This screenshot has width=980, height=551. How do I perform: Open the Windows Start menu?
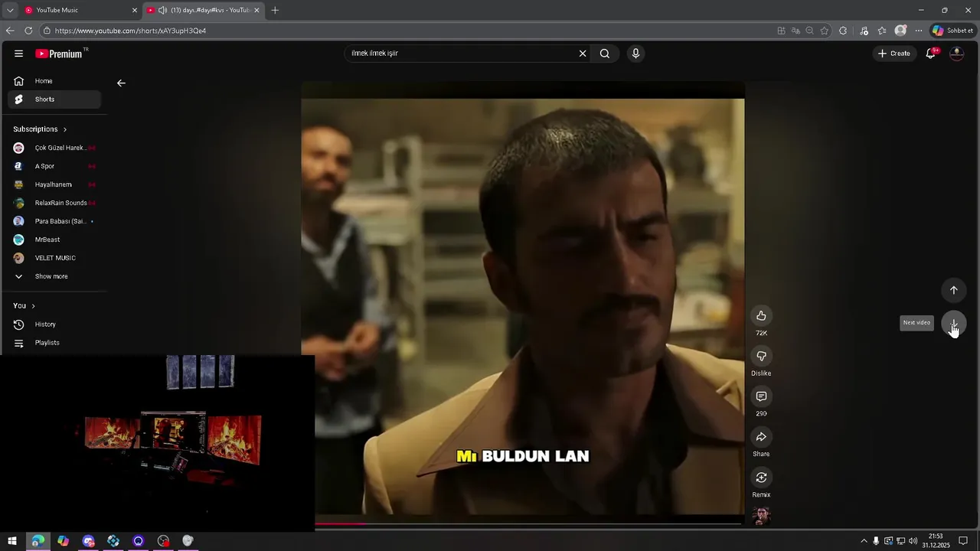point(12,541)
